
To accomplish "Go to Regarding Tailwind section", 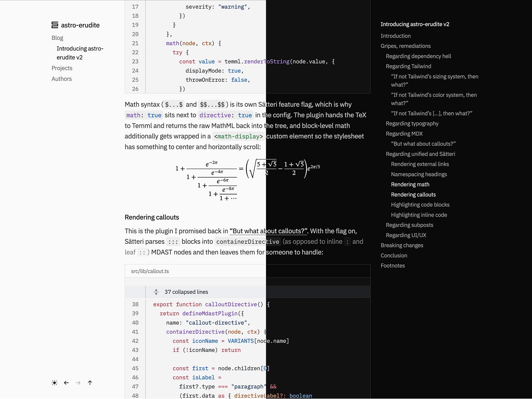I will pyautogui.click(x=408, y=66).
